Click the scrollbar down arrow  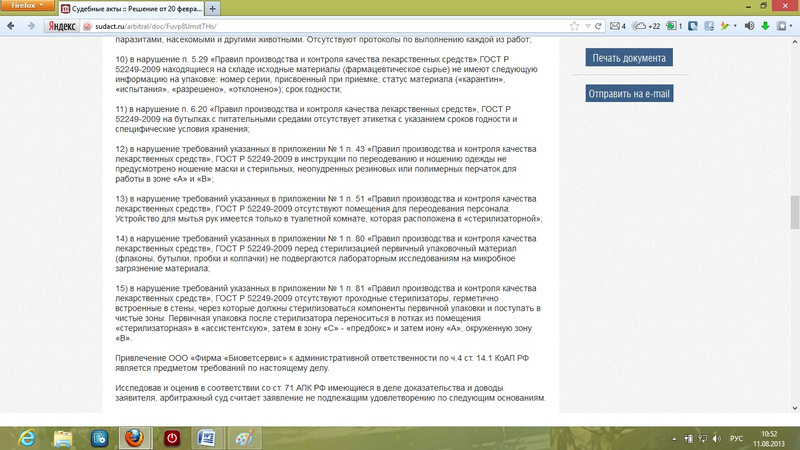point(795,408)
